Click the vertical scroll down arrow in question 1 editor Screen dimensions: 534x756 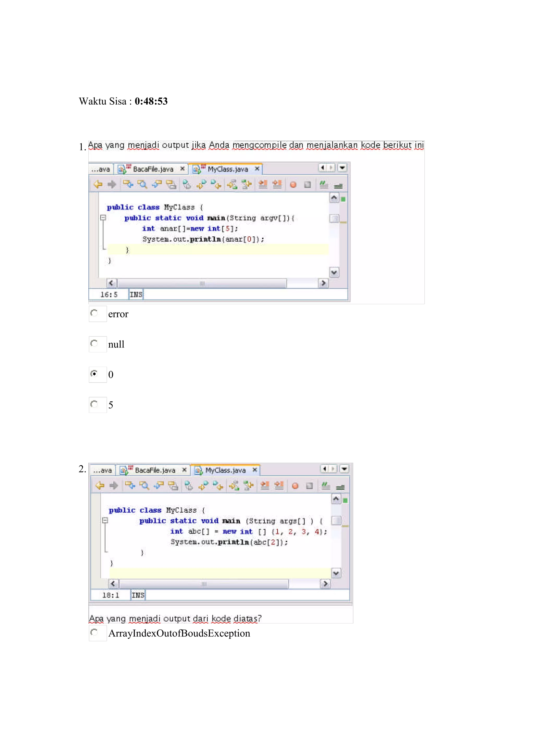(x=334, y=272)
